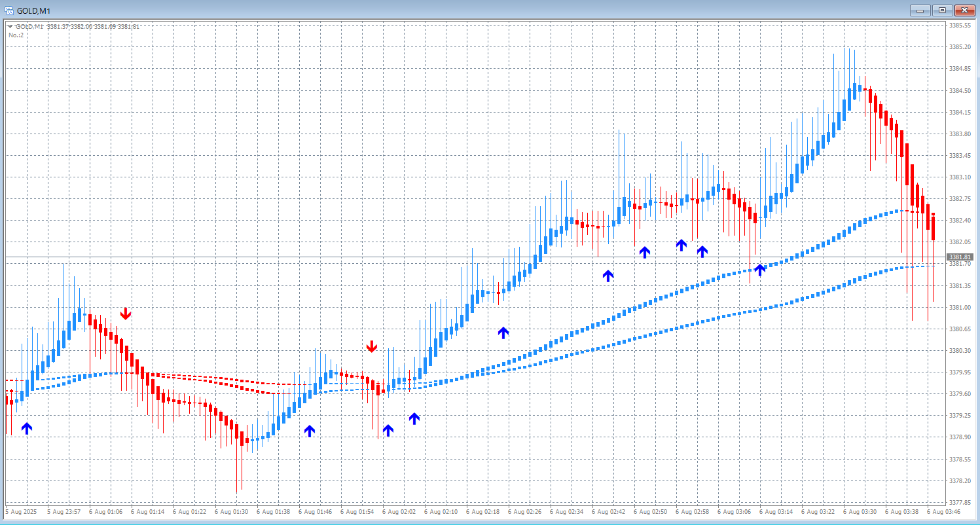Select the current price tag 3381.81

(x=961, y=257)
